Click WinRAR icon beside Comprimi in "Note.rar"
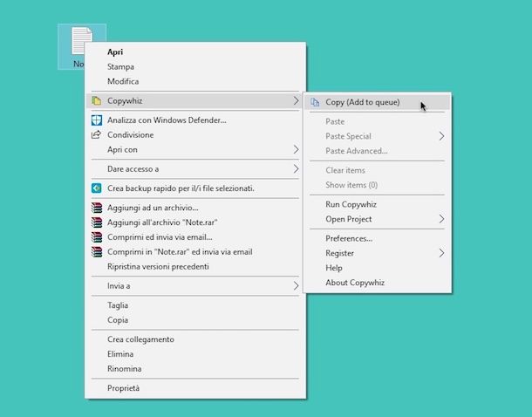This screenshot has width=532, height=417. click(97, 252)
